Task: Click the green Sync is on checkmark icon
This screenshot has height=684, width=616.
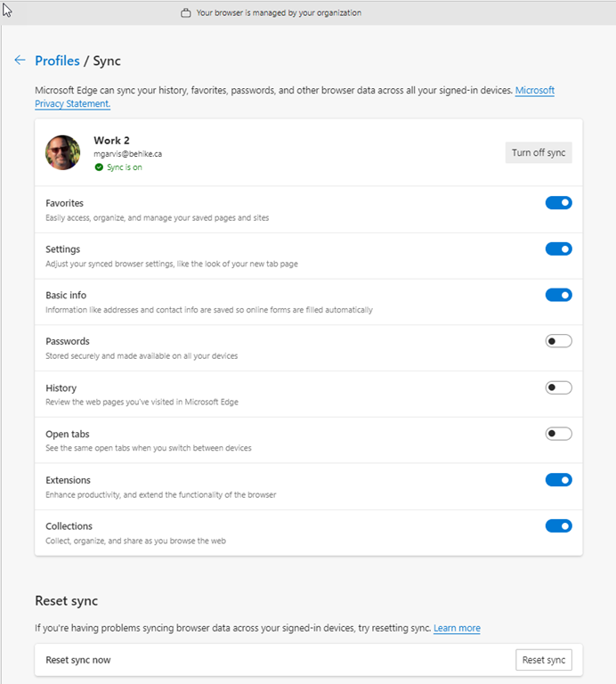Action: click(99, 167)
